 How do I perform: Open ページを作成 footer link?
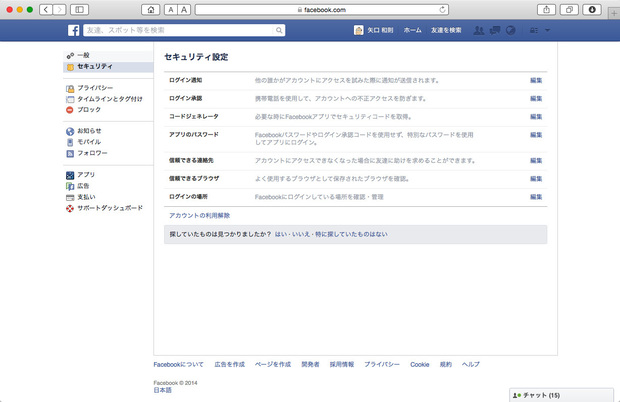[273, 364]
